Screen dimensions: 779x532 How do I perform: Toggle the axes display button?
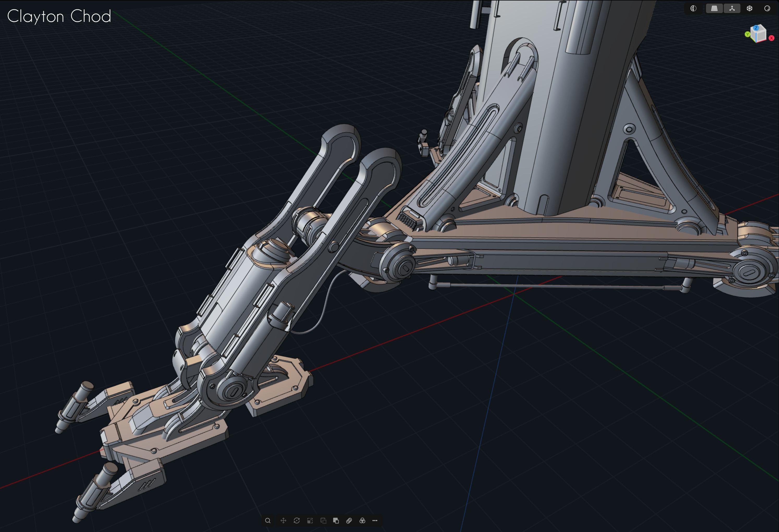732,8
